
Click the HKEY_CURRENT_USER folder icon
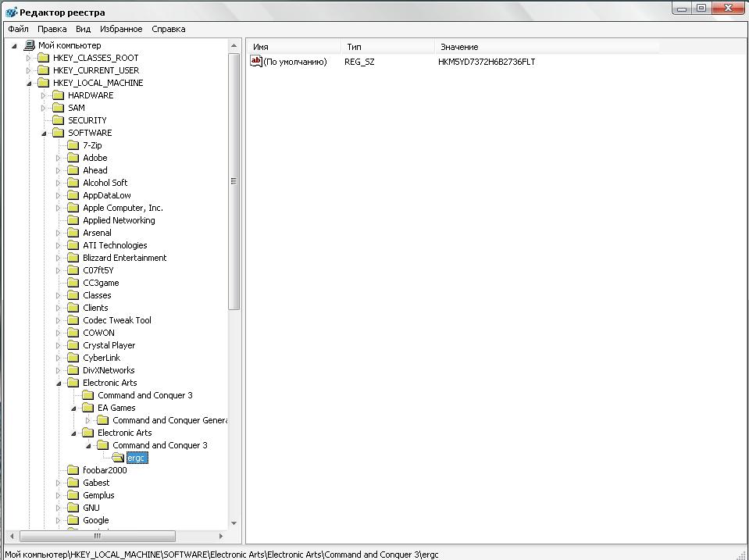(44, 70)
